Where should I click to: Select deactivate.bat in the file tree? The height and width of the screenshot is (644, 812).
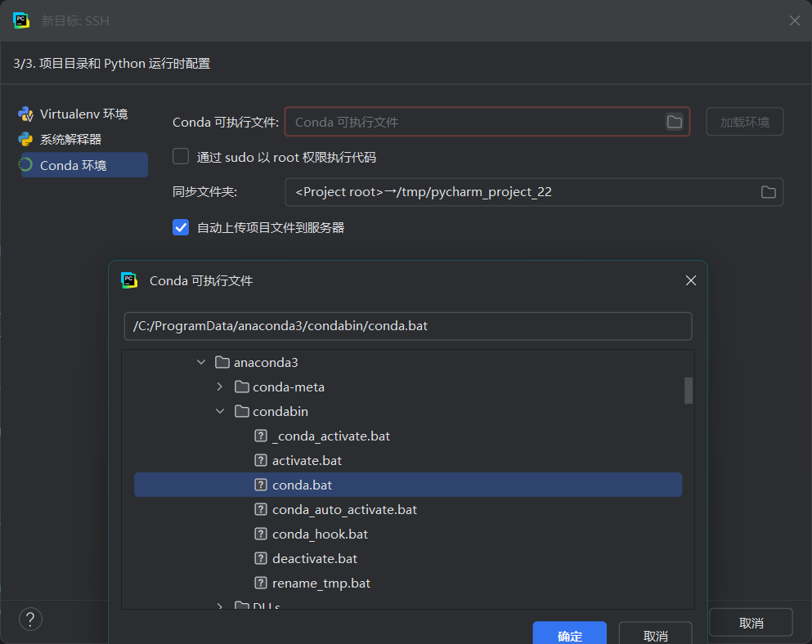[x=408, y=558]
